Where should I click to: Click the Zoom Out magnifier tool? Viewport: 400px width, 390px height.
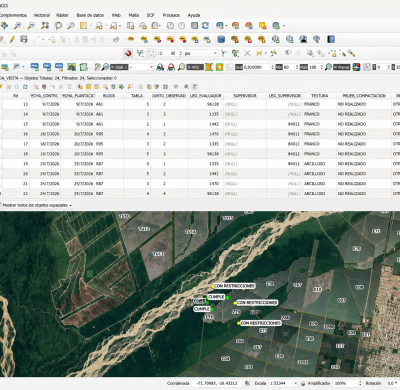tap(31, 26)
